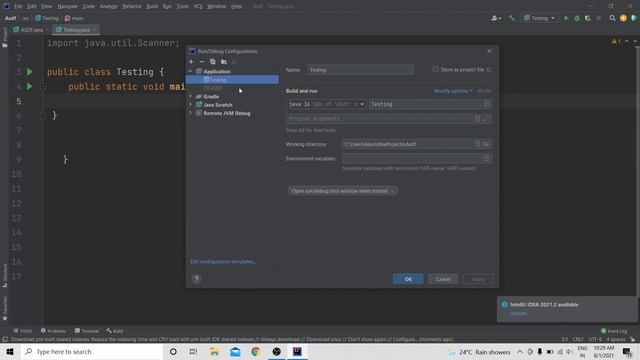
Task: Click Update link in IDEA notification
Action: (x=519, y=313)
